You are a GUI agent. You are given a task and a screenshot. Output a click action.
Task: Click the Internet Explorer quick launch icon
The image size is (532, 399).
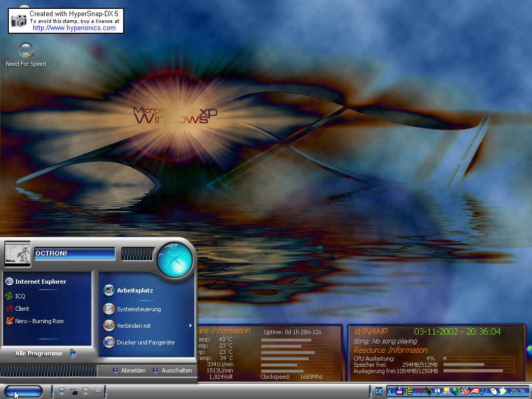pos(62,391)
